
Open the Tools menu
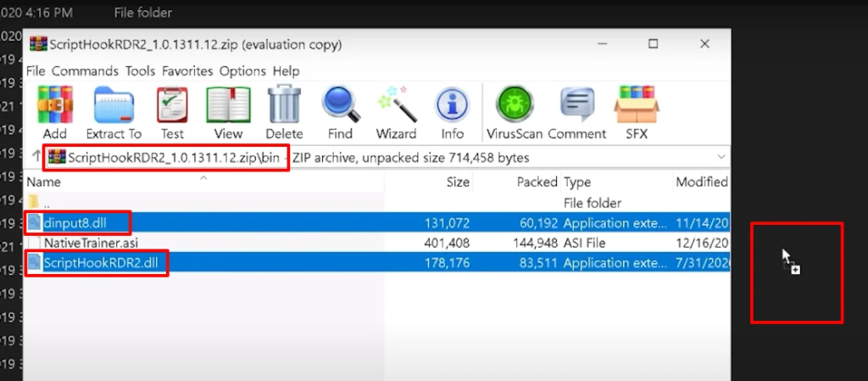coord(140,71)
